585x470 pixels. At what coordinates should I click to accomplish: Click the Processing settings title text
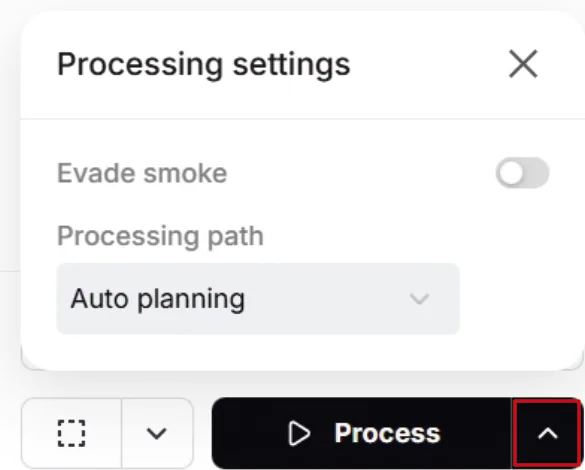(204, 65)
